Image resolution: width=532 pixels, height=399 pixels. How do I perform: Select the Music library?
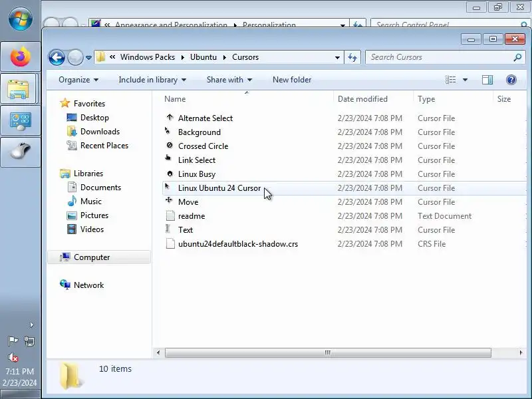click(91, 201)
